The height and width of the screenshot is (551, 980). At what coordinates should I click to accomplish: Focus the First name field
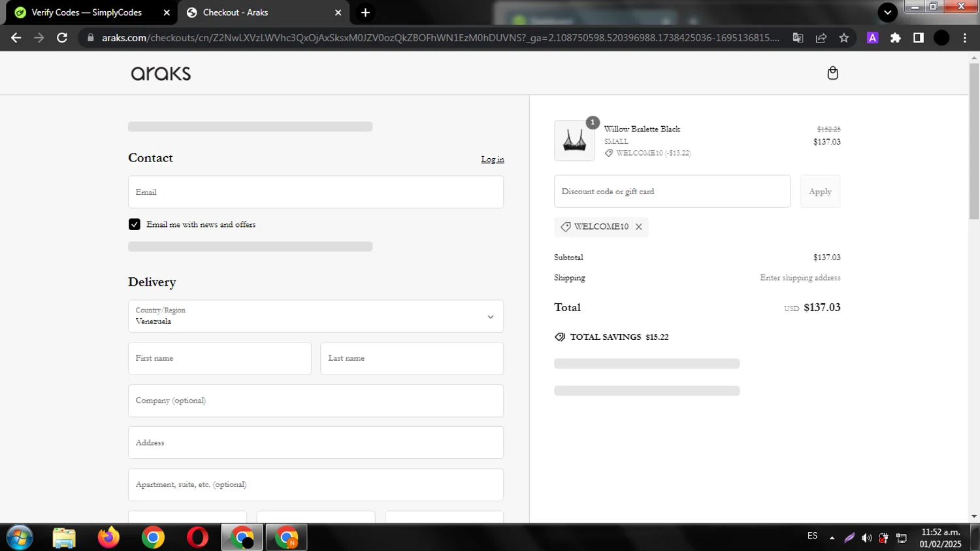(x=220, y=358)
